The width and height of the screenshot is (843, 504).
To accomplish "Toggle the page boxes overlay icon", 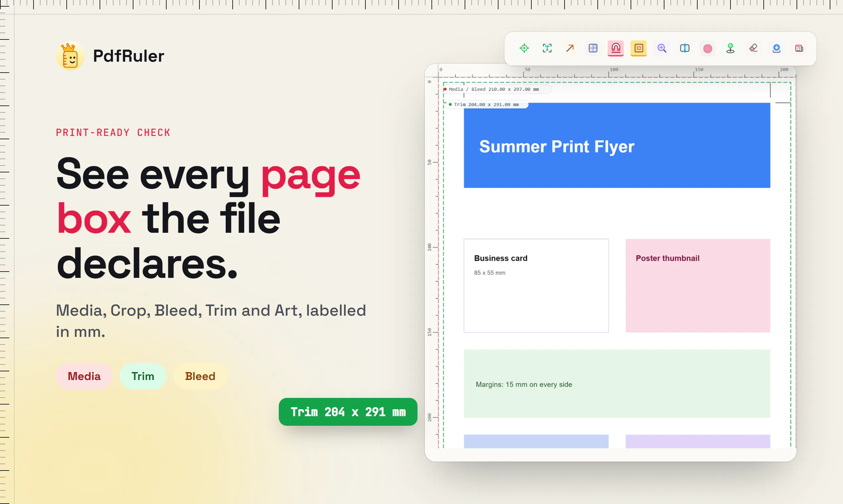I will coord(639,48).
